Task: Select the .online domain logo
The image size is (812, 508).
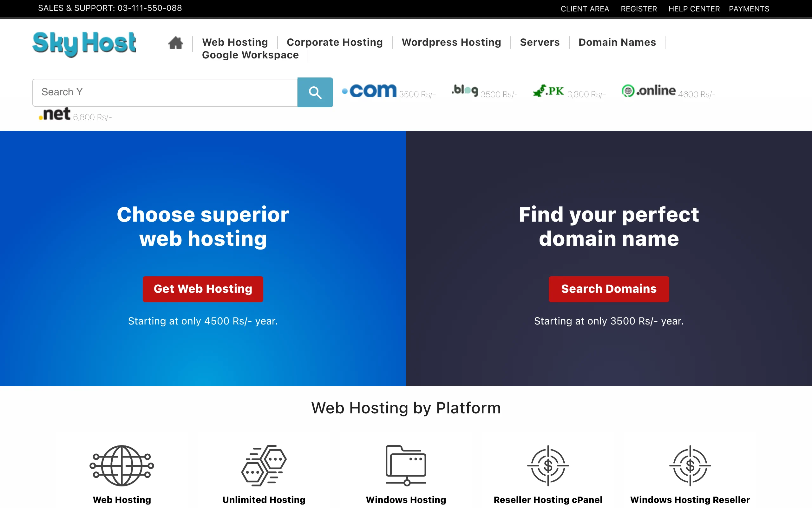Action: pos(648,91)
